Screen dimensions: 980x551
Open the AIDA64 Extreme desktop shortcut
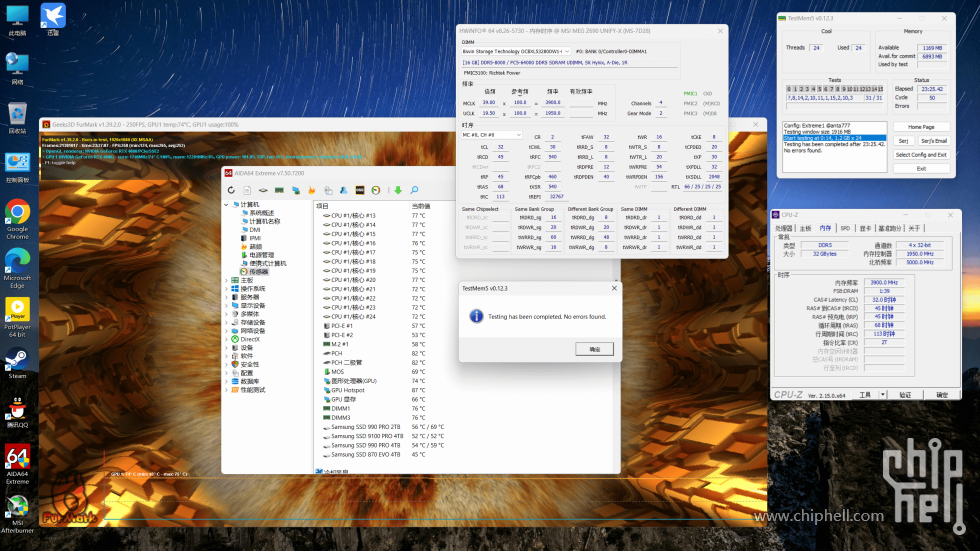pyautogui.click(x=18, y=464)
